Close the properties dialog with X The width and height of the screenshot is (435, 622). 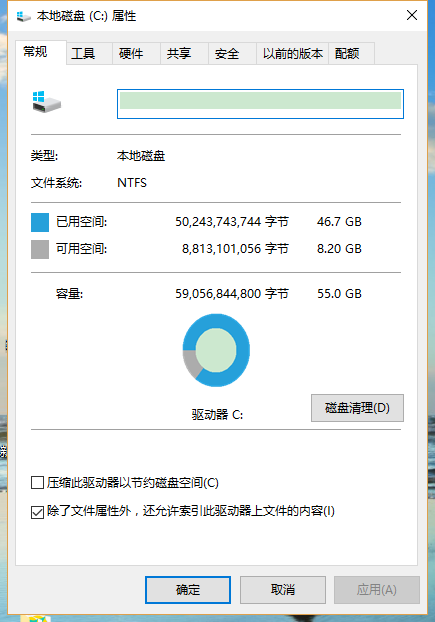coord(412,15)
